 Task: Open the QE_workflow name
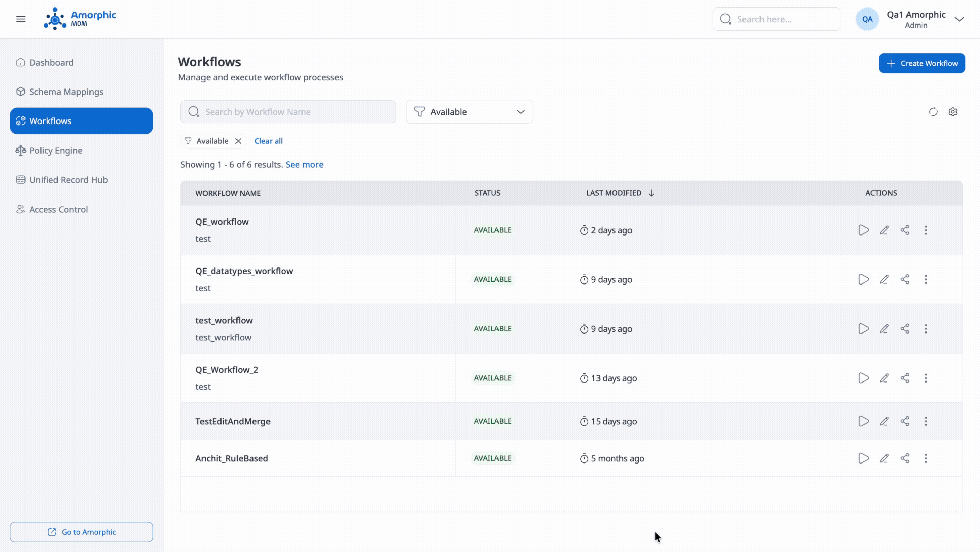222,222
